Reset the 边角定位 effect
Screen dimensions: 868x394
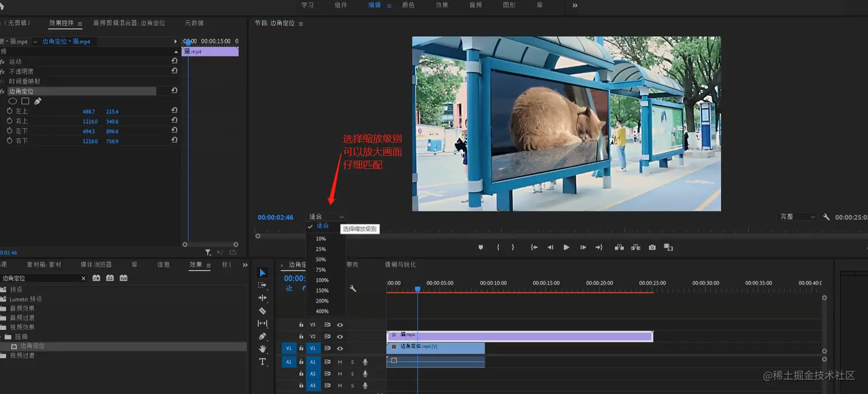(x=175, y=91)
